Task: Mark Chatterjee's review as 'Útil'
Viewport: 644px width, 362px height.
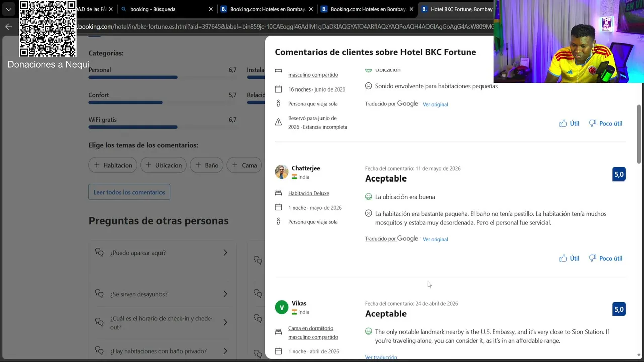Action: point(570,258)
